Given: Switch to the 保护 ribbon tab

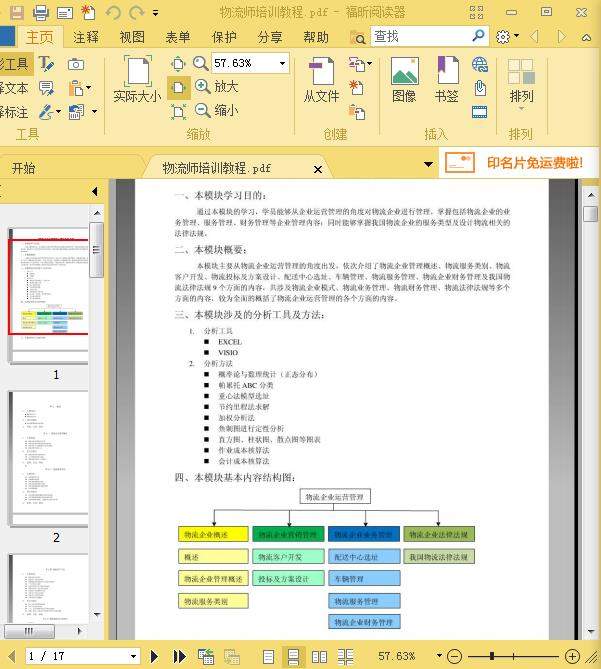Looking at the screenshot, I should pyautogui.click(x=224, y=37).
